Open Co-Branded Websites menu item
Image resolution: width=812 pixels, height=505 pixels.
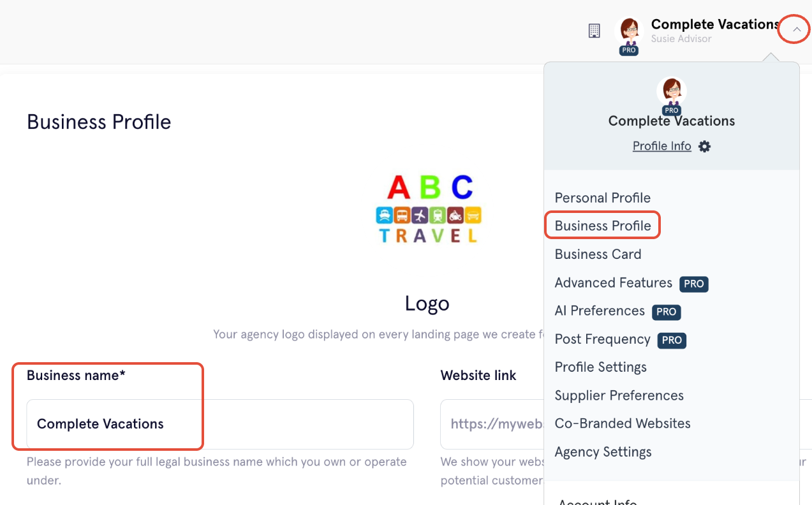623,423
